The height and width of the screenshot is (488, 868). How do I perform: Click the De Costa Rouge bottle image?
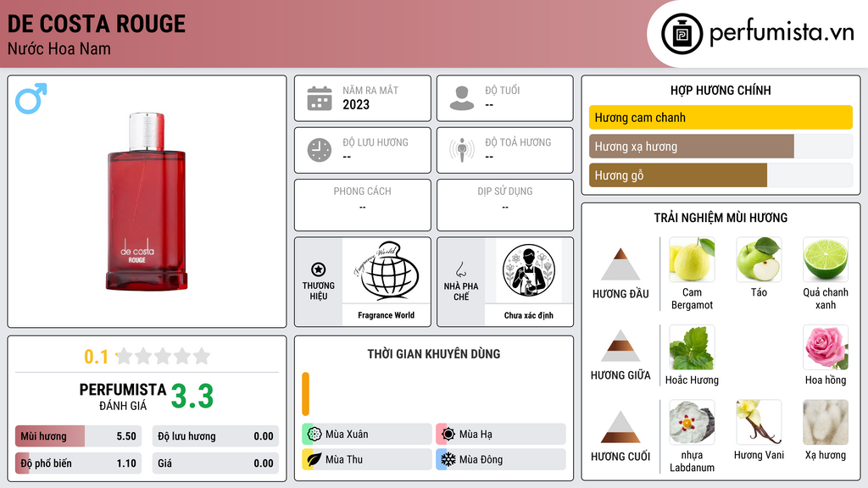click(147, 202)
